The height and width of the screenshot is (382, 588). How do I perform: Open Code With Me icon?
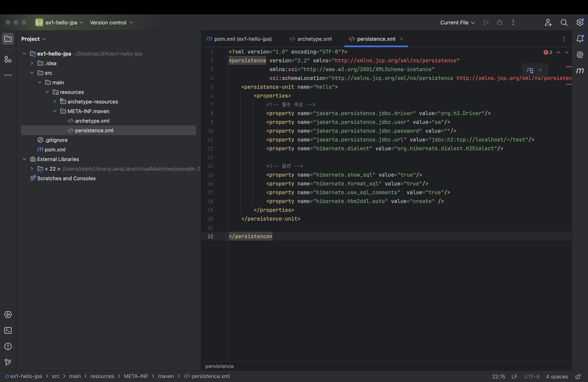pos(548,22)
